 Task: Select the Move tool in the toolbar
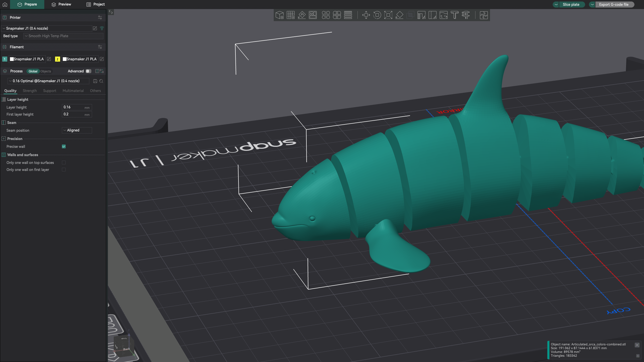[366, 15]
